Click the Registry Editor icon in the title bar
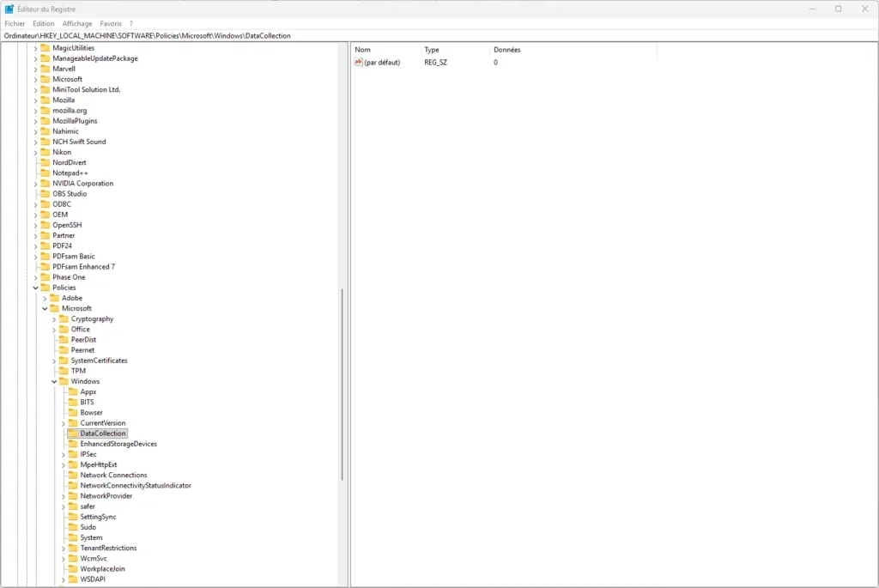 [9, 8]
